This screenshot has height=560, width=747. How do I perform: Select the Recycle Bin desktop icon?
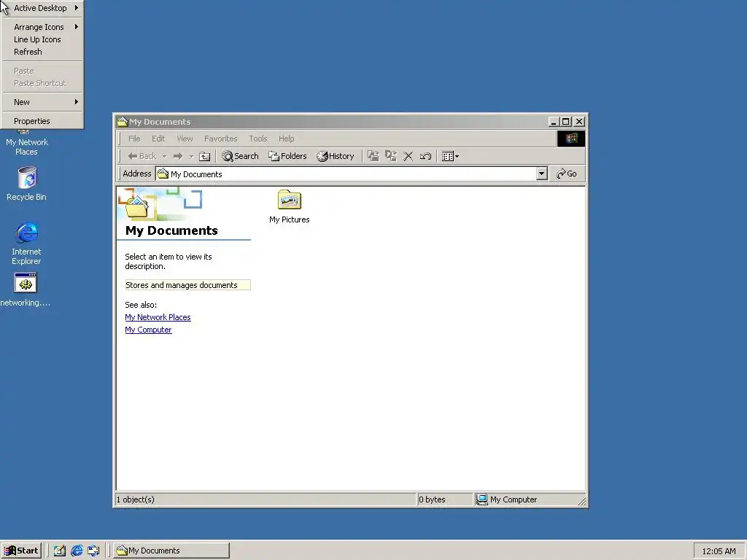tap(27, 184)
